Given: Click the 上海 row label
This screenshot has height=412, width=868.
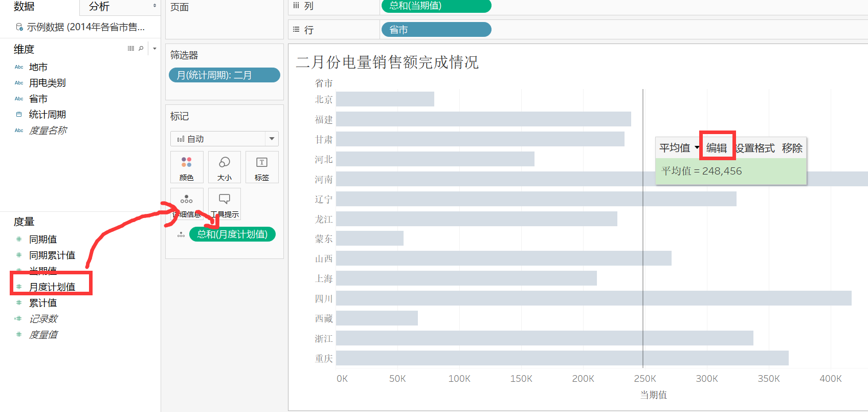Looking at the screenshot, I should tap(324, 278).
